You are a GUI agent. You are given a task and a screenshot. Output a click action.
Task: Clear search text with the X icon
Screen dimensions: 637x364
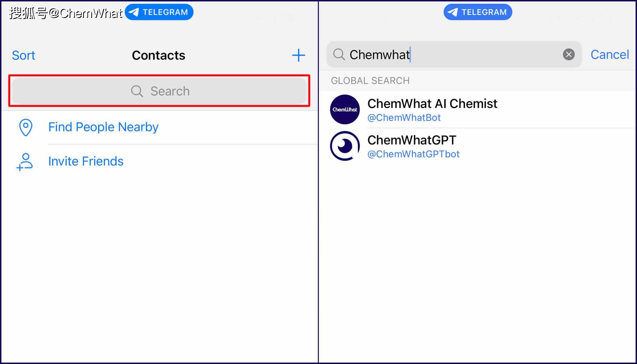[x=568, y=54]
